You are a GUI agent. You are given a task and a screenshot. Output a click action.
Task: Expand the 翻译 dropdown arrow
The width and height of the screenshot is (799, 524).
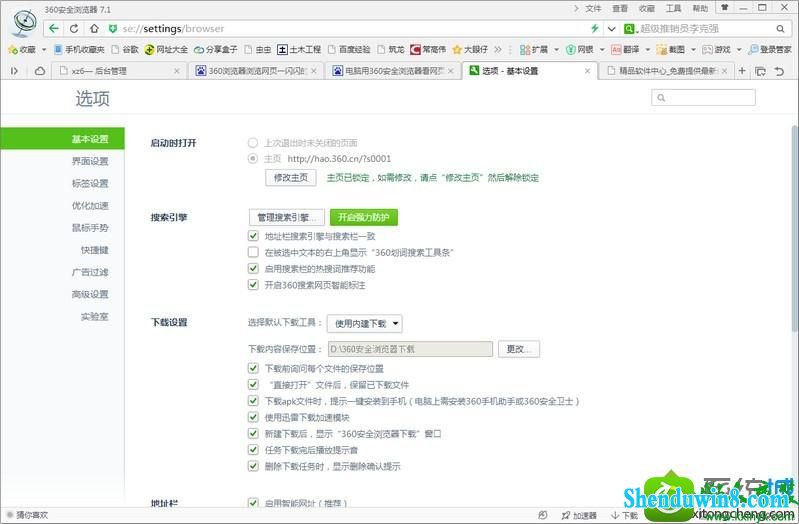tap(648, 49)
